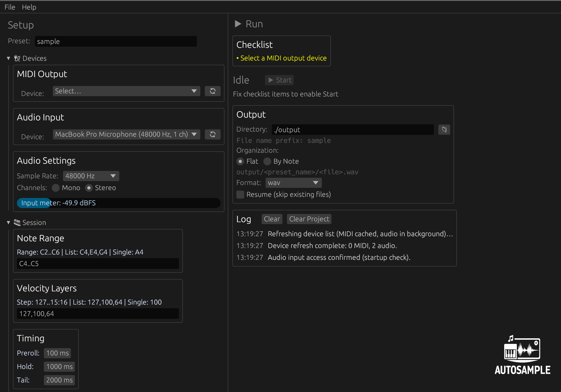Collapse the Devices section
Image resolution: width=561 pixels, height=392 pixels.
8,58
